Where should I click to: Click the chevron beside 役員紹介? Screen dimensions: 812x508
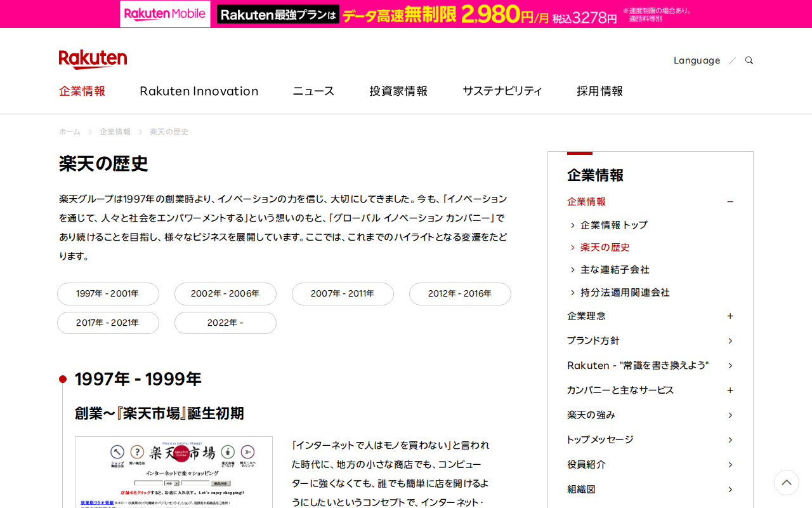pyautogui.click(x=730, y=465)
